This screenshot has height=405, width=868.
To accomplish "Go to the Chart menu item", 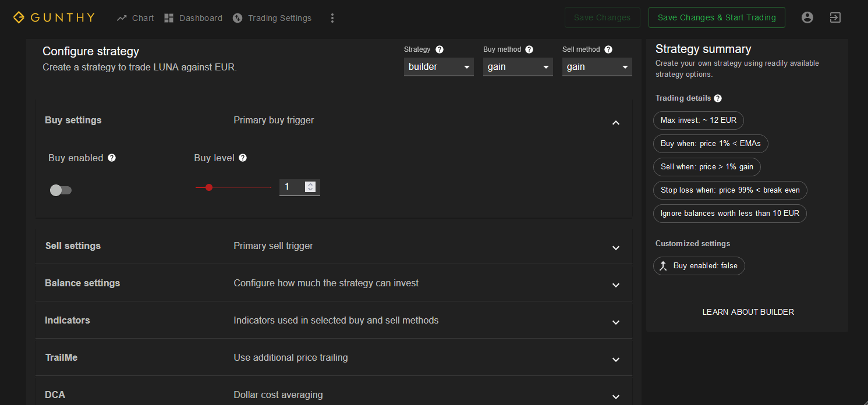I will (135, 18).
